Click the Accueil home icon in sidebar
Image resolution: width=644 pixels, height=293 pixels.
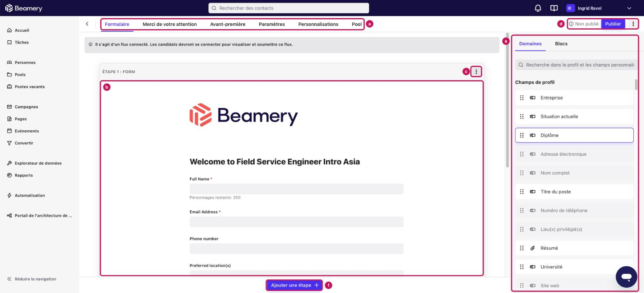coord(9,30)
